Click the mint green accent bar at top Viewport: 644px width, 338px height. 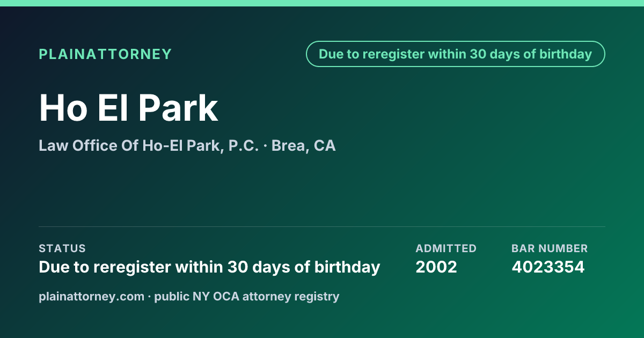[x=322, y=3]
